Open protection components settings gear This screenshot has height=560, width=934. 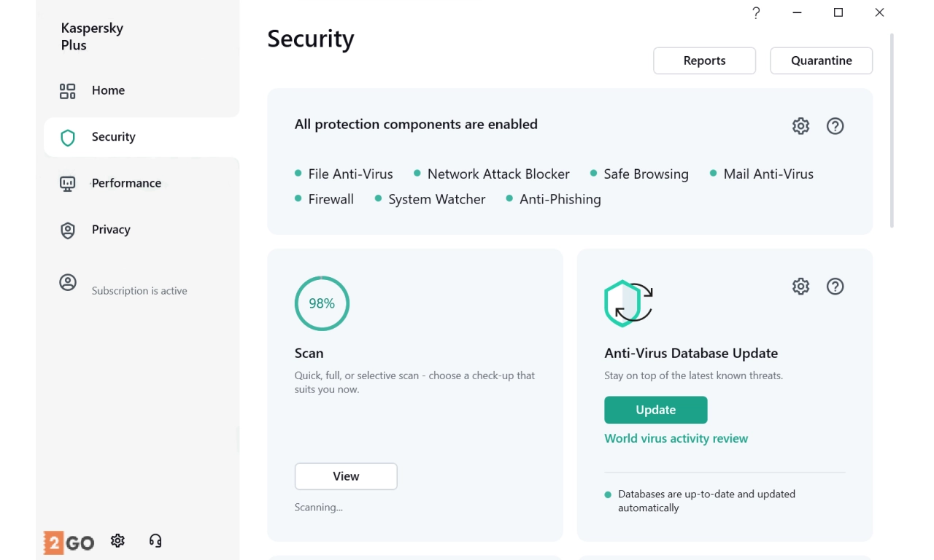[x=800, y=126]
